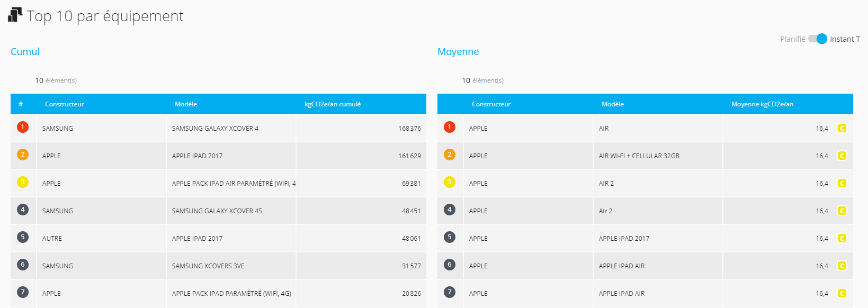
Task: Select APPLE PACK IPAD AIR PARAMÉTRÉ cell
Action: 231,183
